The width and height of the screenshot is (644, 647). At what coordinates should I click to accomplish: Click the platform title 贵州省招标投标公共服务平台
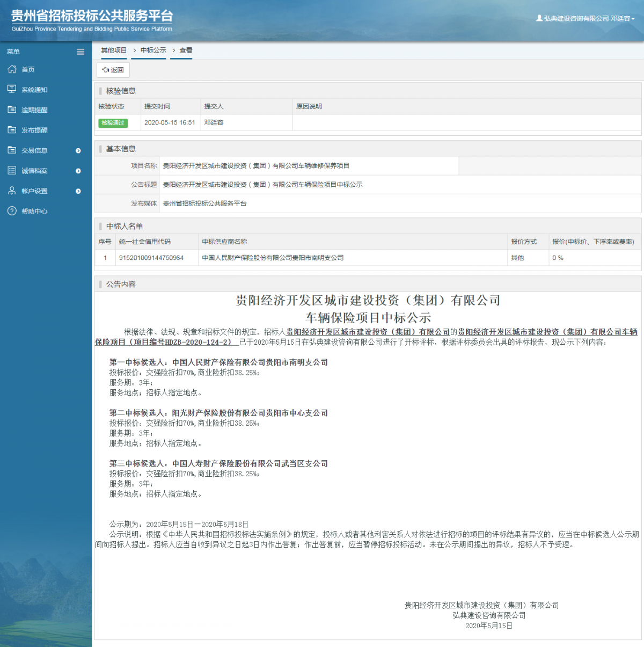point(92,16)
